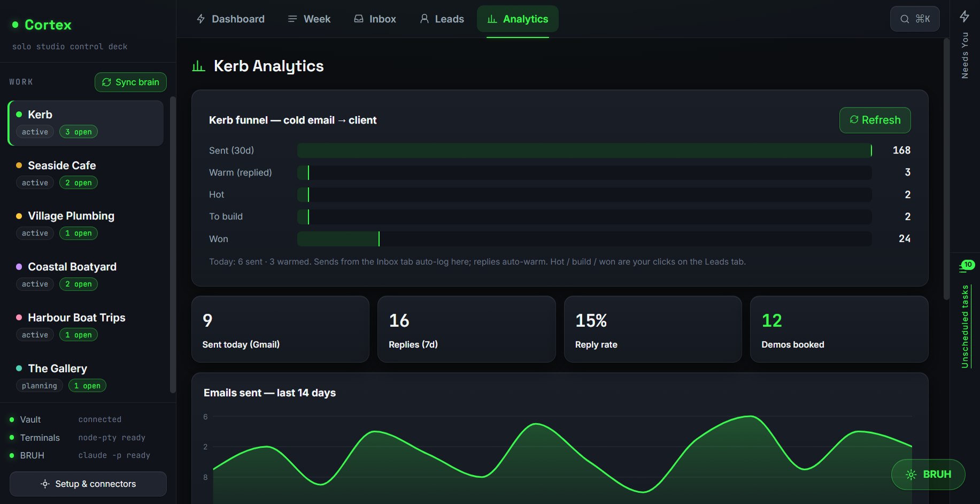Click the Sync brain refresh icon

pyautogui.click(x=106, y=82)
